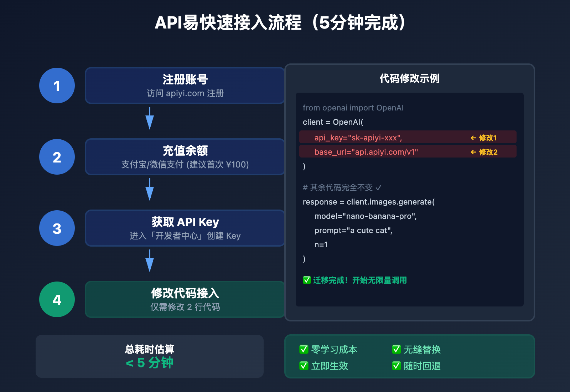Click the ← 修改1 annotation marker
This screenshot has width=570, height=392.
point(484,138)
